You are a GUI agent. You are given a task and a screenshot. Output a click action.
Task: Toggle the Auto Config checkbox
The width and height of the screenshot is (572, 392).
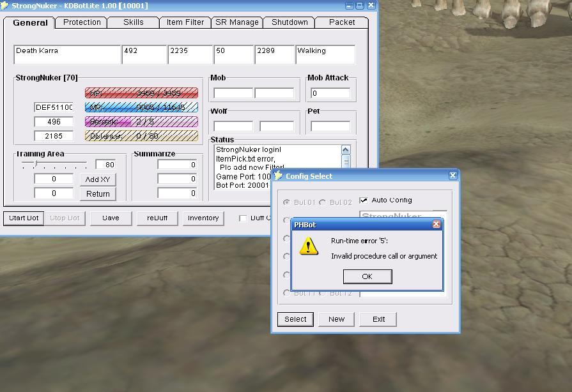pos(364,200)
